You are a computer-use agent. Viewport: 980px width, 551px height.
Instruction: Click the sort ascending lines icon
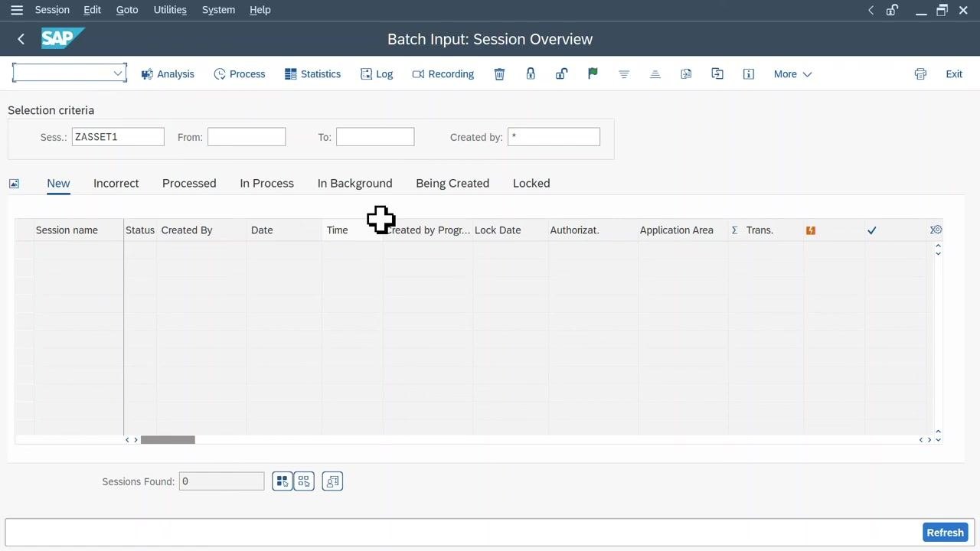[655, 74]
